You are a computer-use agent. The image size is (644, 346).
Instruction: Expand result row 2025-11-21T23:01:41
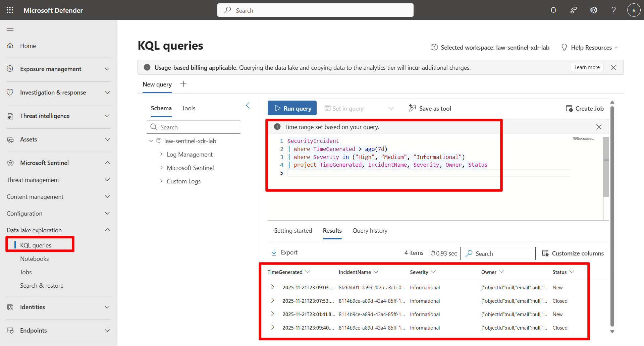tap(273, 314)
